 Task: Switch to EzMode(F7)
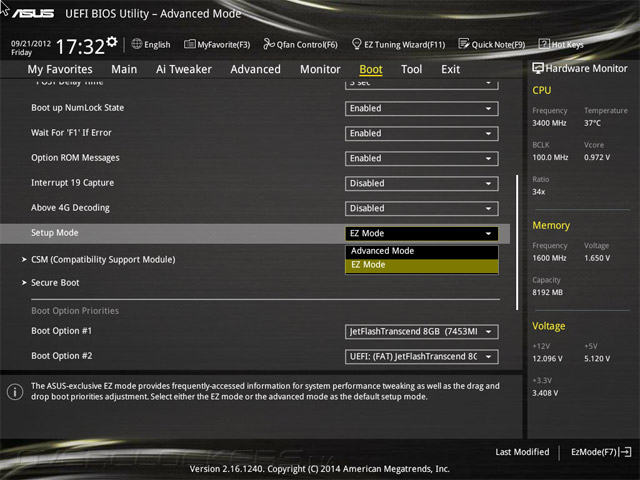tap(601, 452)
